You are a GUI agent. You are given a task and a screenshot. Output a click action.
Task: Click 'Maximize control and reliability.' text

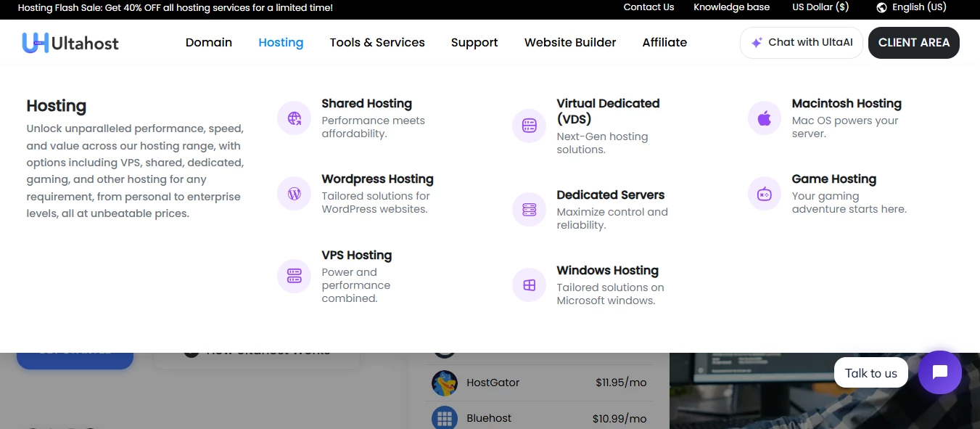[612, 218]
